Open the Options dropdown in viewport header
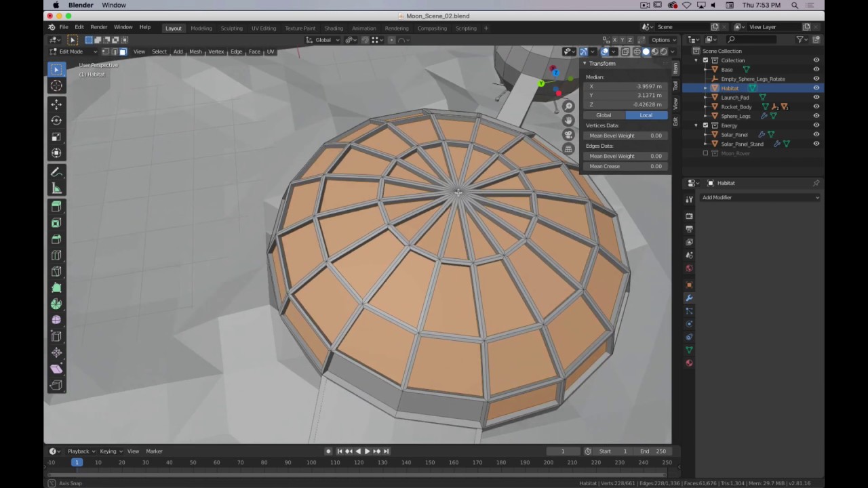 pos(663,40)
